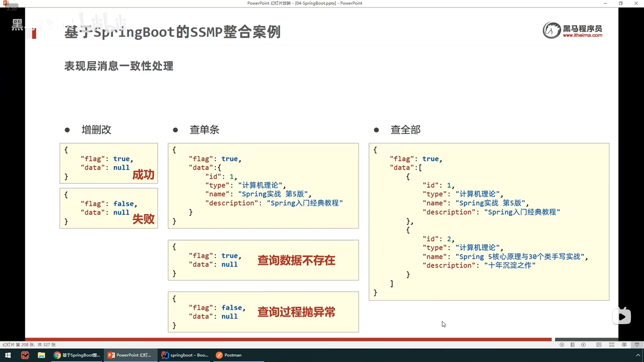
Task: Click the name line mentioning 30个类手写实战
Action: 505,257
